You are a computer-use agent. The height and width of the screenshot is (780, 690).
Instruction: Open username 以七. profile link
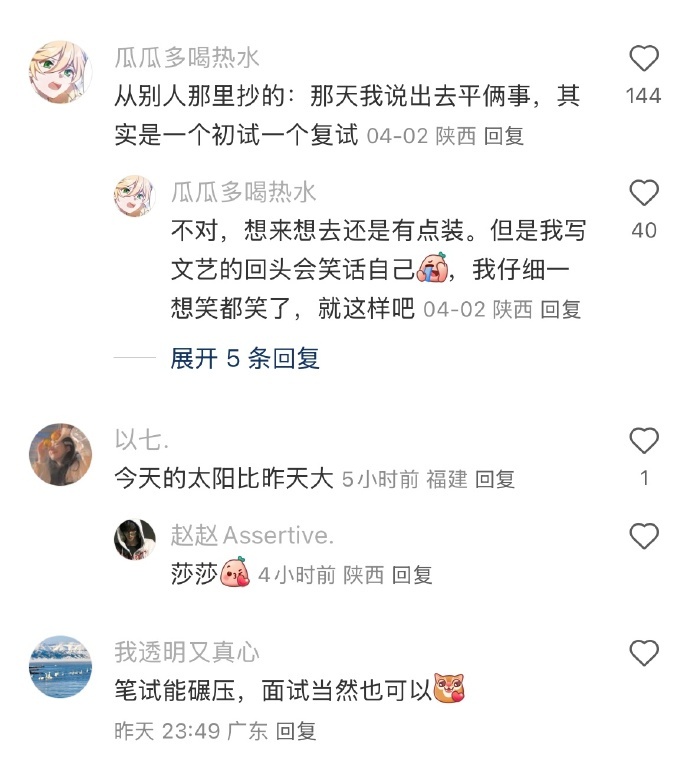pyautogui.click(x=142, y=440)
